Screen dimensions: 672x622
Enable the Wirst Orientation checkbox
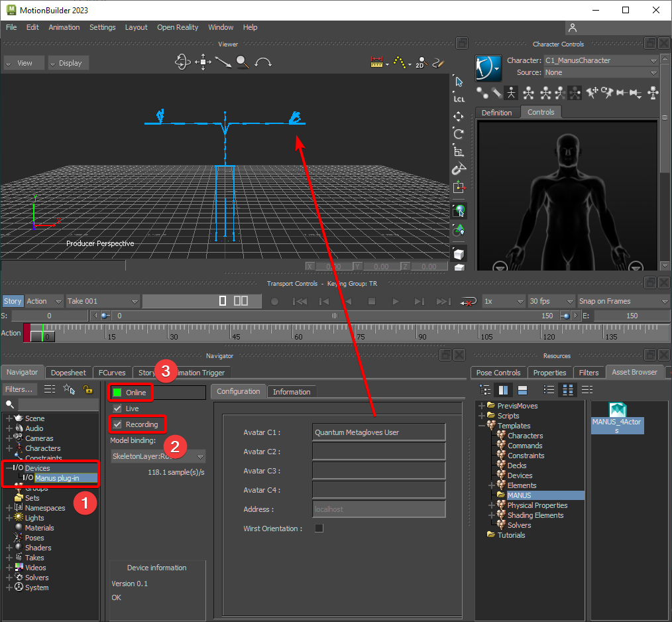[319, 529]
